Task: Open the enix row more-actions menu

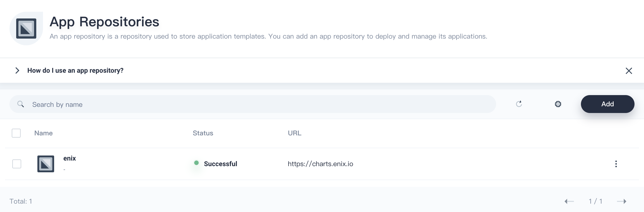Action: pyautogui.click(x=616, y=164)
